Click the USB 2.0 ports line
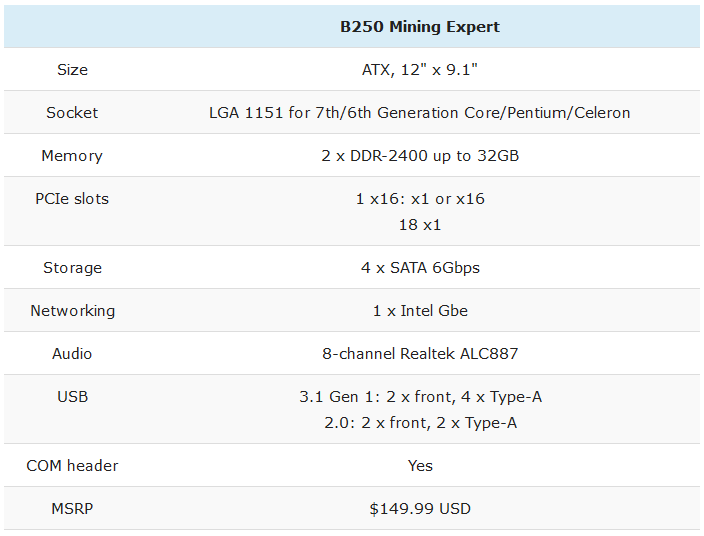The height and width of the screenshot is (536, 704). pos(420,423)
